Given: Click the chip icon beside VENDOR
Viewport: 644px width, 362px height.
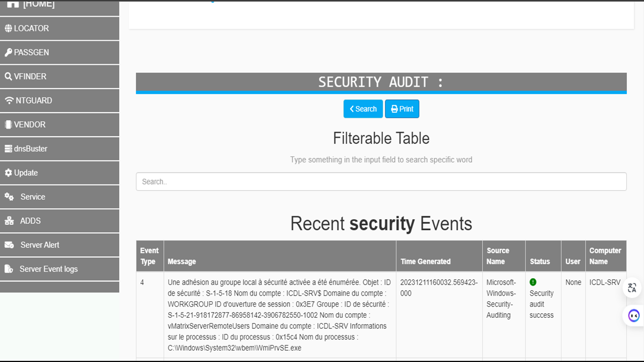Looking at the screenshot, I should 8,125.
